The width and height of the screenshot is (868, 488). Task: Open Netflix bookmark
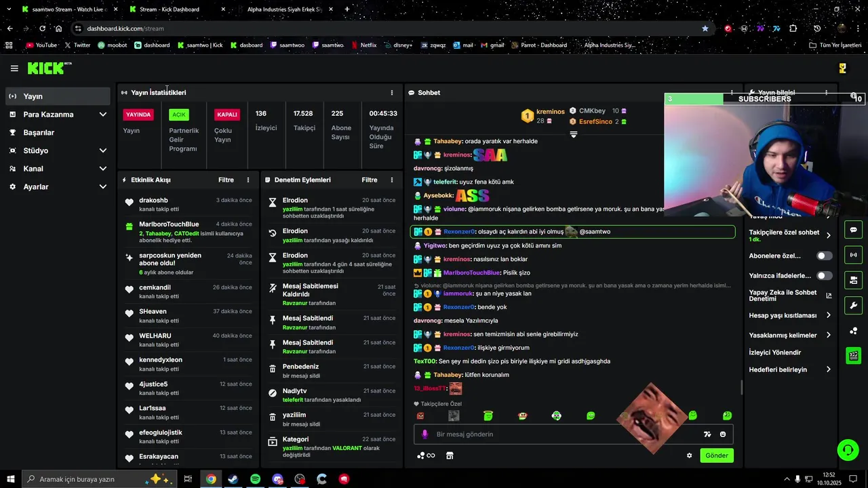click(x=364, y=45)
